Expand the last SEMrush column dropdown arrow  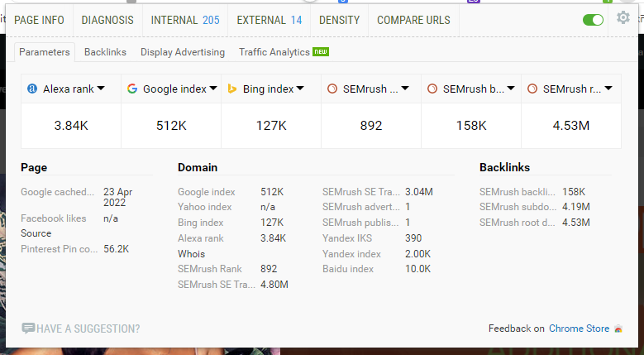(608, 89)
